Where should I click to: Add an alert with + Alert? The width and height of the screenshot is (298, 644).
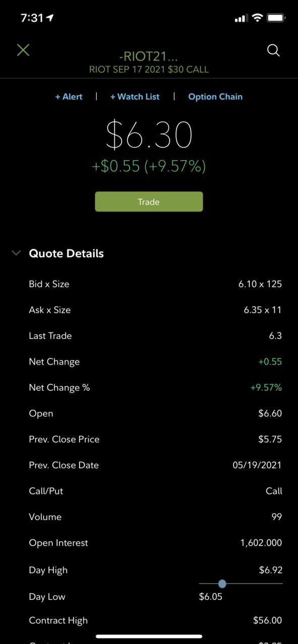coord(69,97)
